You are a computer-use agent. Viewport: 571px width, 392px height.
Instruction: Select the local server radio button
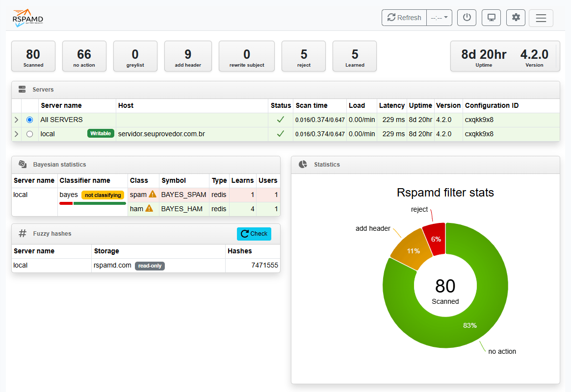click(x=30, y=134)
